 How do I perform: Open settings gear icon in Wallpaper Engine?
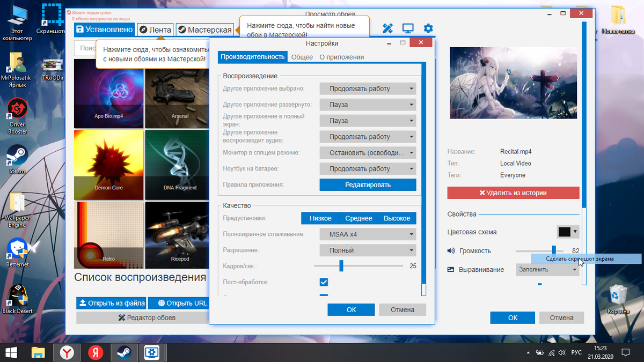[428, 28]
